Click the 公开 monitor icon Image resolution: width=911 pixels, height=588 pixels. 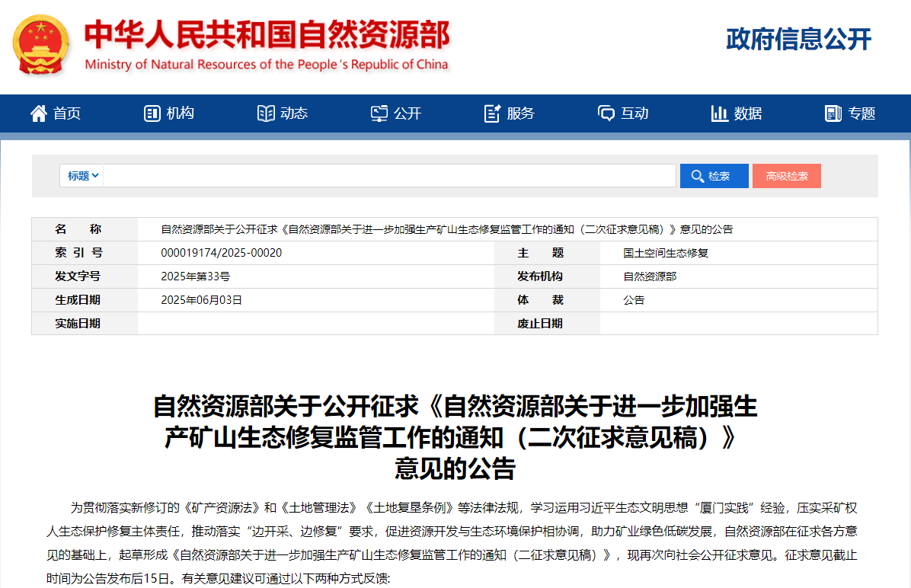[379, 113]
